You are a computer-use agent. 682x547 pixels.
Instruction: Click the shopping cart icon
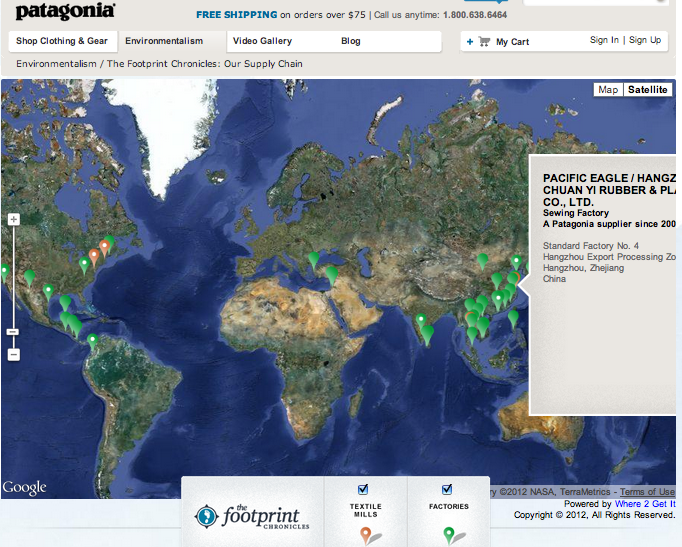click(x=484, y=41)
